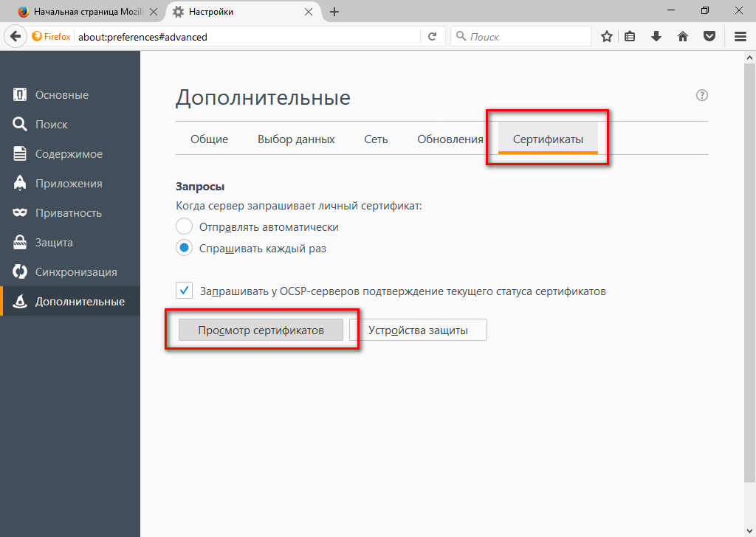
Task: Click the about:preferences#advanced address bar
Action: point(246,37)
